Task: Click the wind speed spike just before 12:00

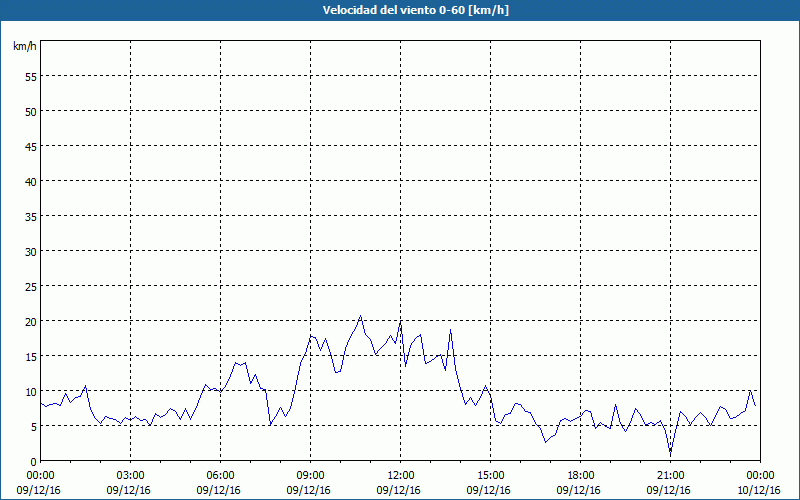Action: [401, 322]
